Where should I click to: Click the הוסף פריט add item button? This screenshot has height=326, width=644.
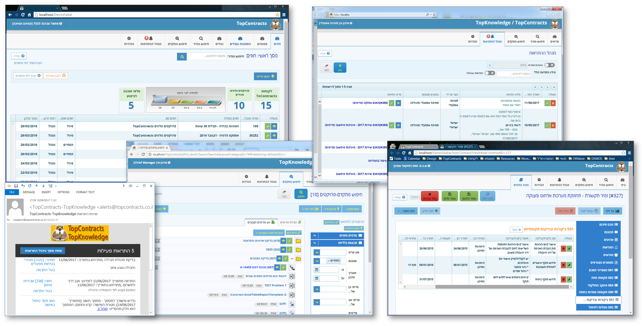[x=265, y=76]
